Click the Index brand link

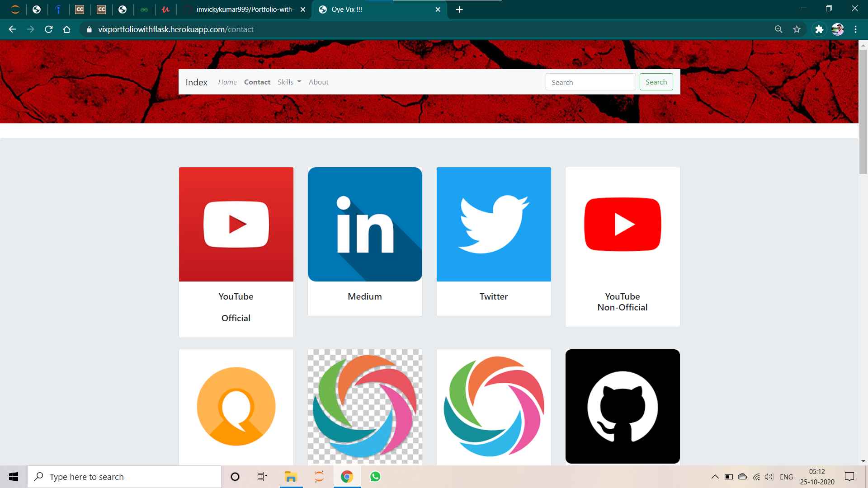click(x=196, y=82)
